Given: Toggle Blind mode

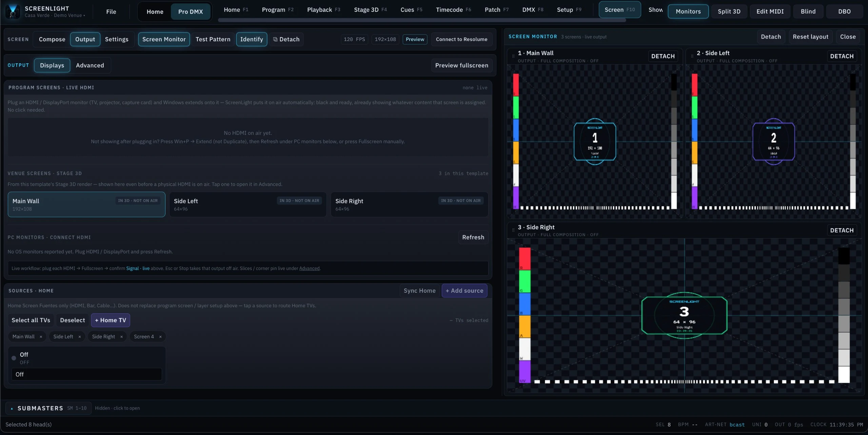Looking at the screenshot, I should tap(808, 12).
